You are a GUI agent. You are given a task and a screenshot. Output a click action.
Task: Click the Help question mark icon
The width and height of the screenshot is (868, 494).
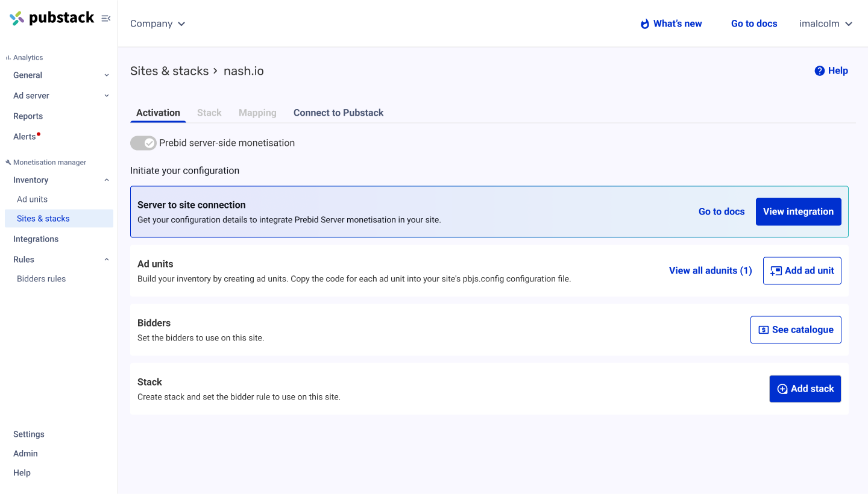tap(819, 71)
